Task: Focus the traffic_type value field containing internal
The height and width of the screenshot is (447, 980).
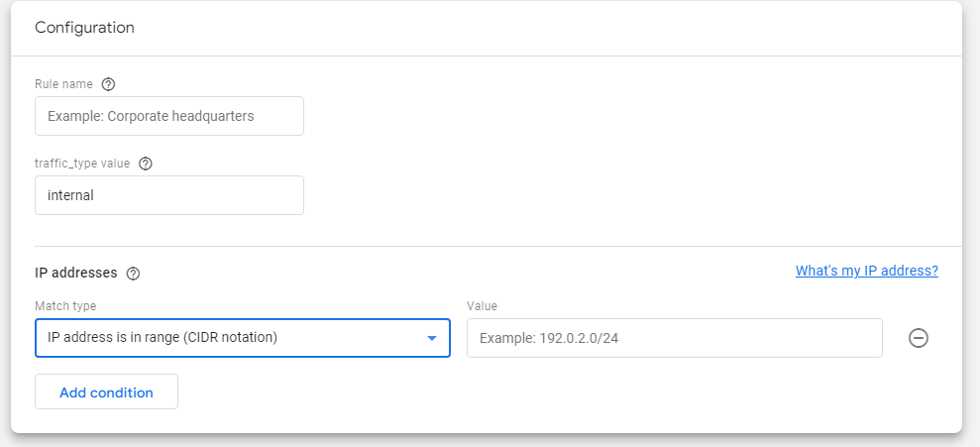Action: 169,195
